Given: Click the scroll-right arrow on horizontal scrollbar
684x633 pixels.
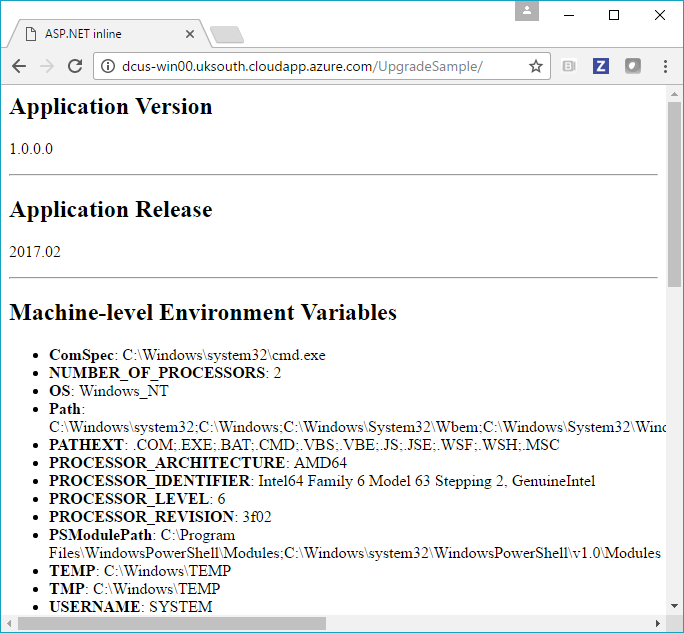Looking at the screenshot, I should 658,623.
